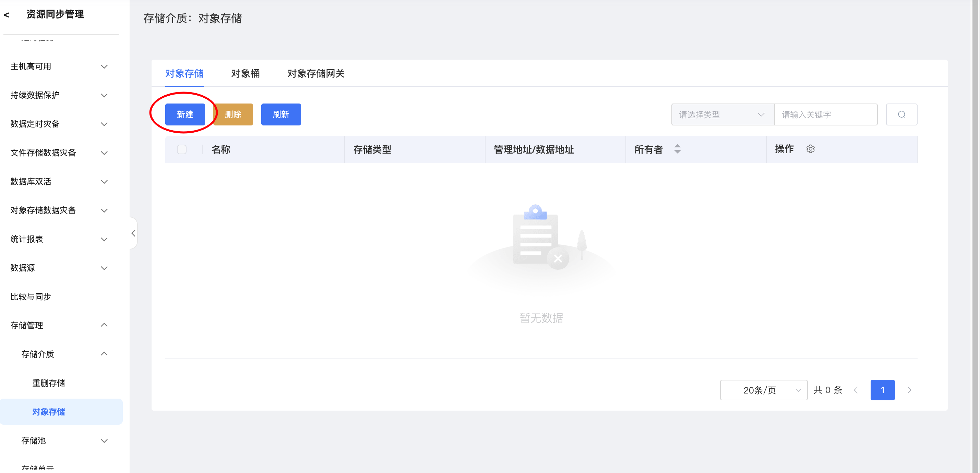Toggle the select-all checkbox in table header

181,149
